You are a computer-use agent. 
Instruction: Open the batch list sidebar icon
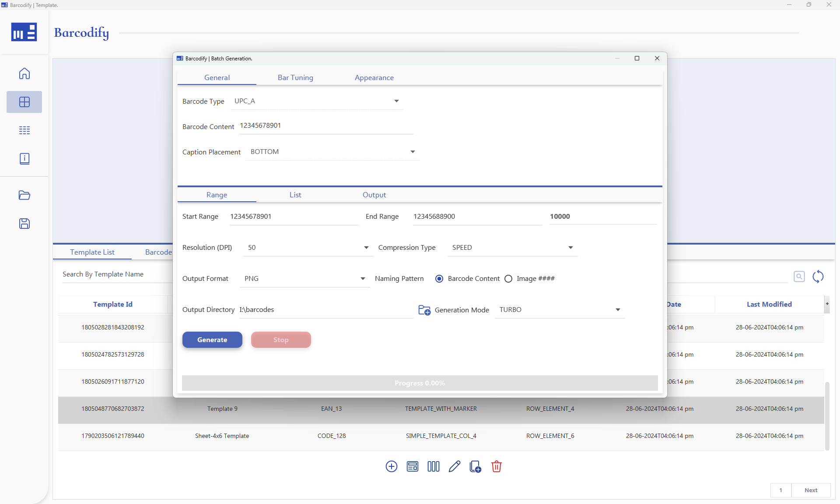[24, 130]
